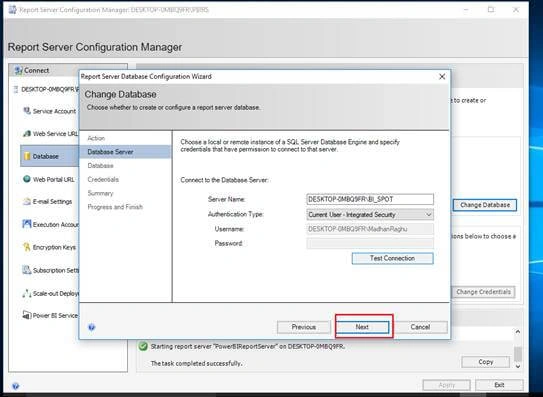Click the Username field
The width and height of the screenshot is (543, 397).
pos(370,229)
